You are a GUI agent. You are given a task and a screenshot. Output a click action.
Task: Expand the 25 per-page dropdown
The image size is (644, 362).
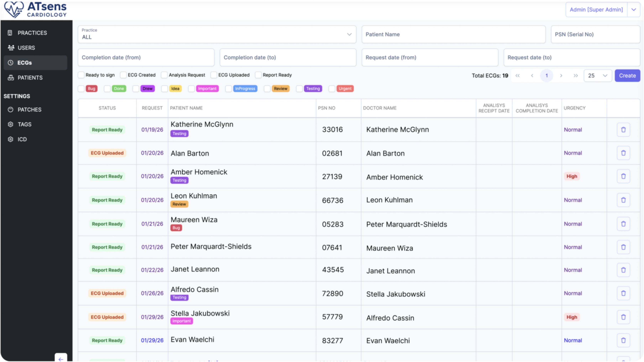[x=598, y=76]
